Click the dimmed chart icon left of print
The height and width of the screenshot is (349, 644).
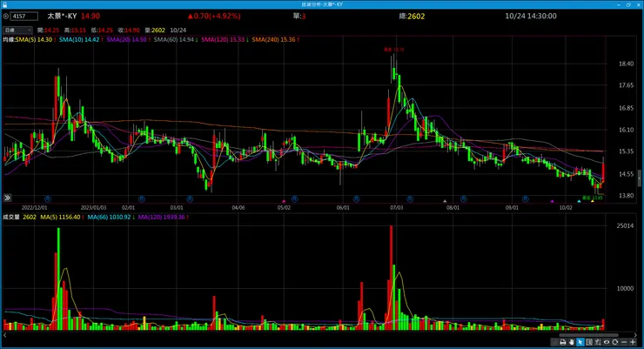point(554,342)
